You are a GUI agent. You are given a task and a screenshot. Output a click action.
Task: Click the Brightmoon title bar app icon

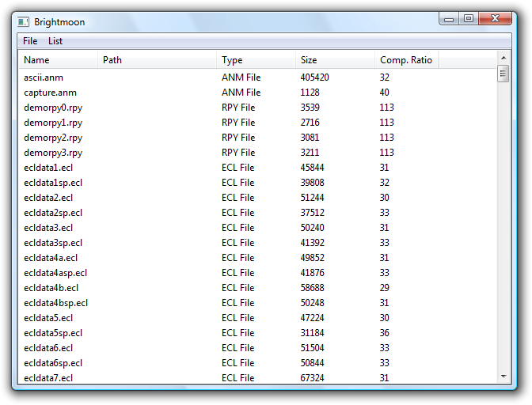(23, 22)
